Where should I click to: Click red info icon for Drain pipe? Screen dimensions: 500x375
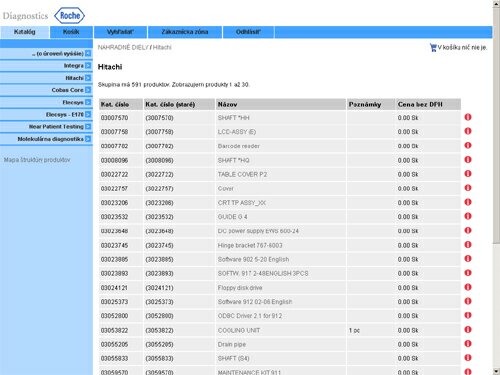point(468,344)
